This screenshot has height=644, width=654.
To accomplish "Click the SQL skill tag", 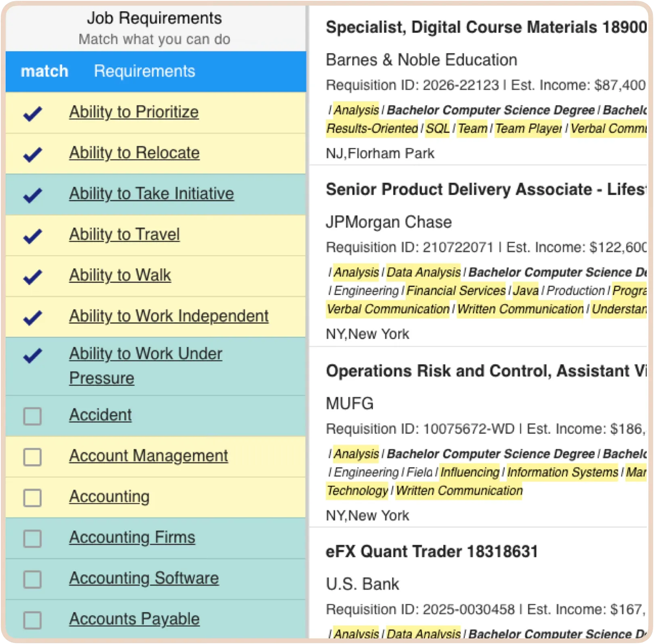I will pyautogui.click(x=437, y=129).
